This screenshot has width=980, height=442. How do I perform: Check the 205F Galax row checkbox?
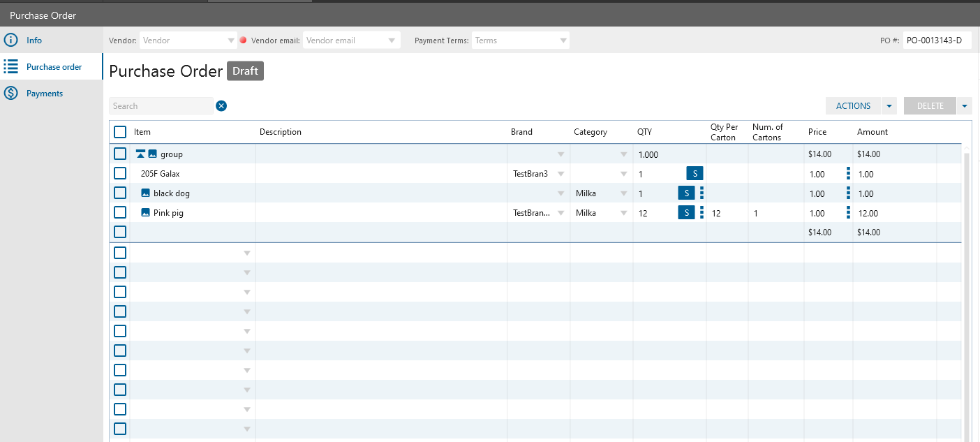tap(120, 174)
